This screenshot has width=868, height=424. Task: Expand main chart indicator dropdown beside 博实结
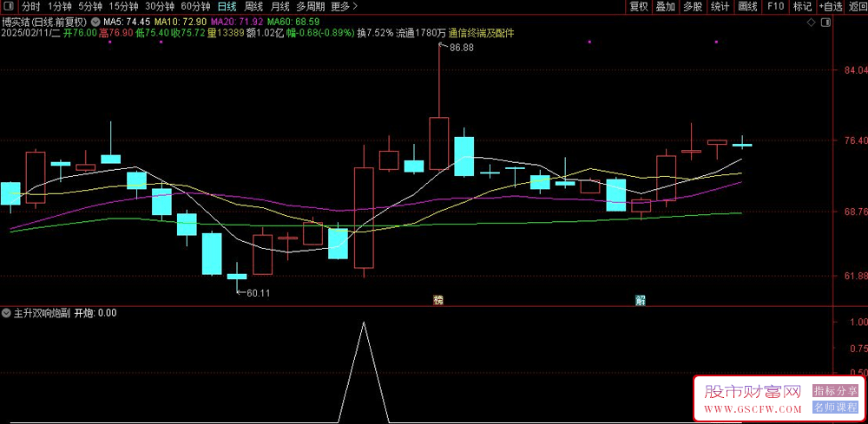tap(95, 21)
